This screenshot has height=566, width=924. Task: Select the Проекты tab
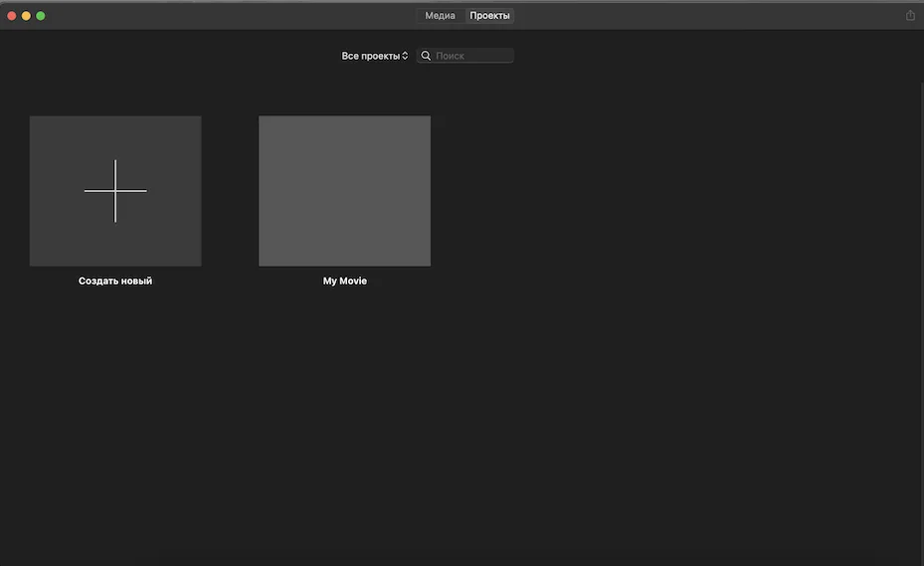coord(489,16)
